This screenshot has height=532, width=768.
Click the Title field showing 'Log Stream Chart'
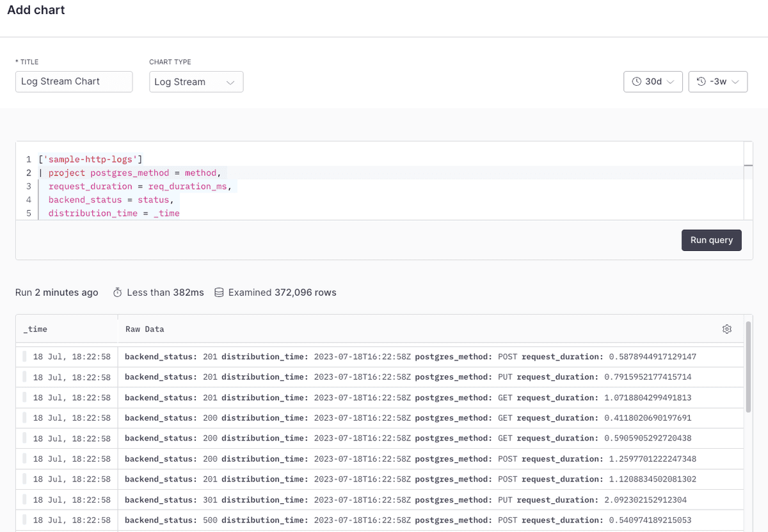click(74, 81)
